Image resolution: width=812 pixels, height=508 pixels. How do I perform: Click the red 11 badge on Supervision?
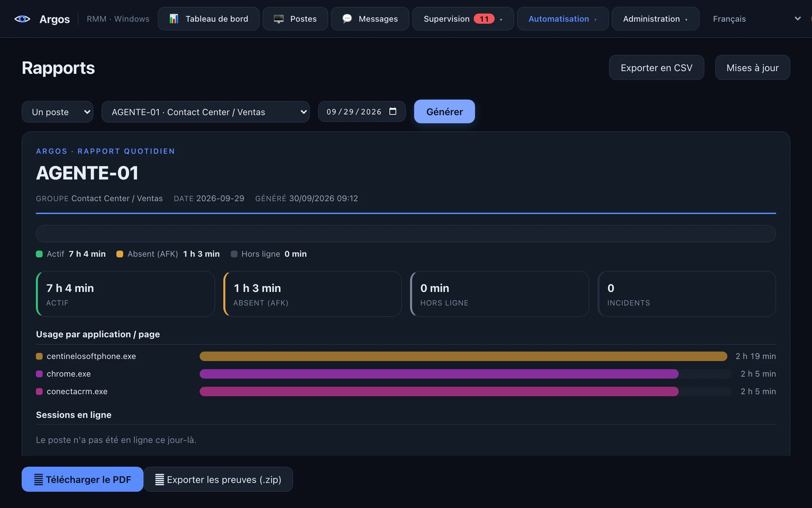tap(484, 19)
